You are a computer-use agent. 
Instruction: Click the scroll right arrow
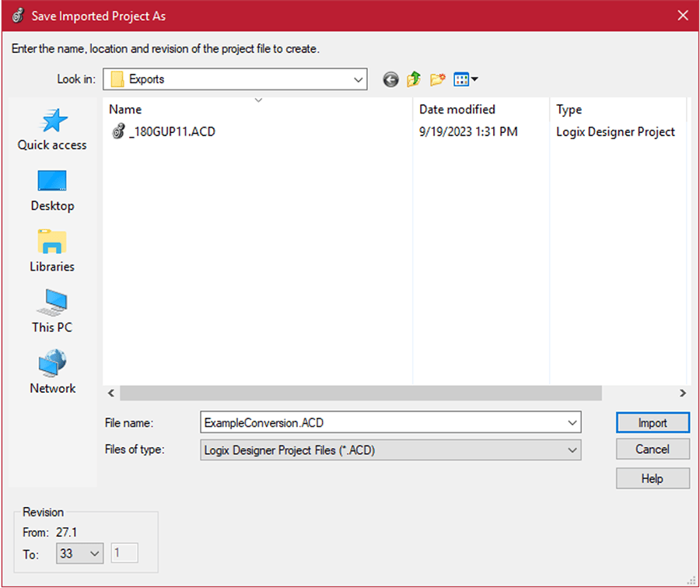(683, 394)
